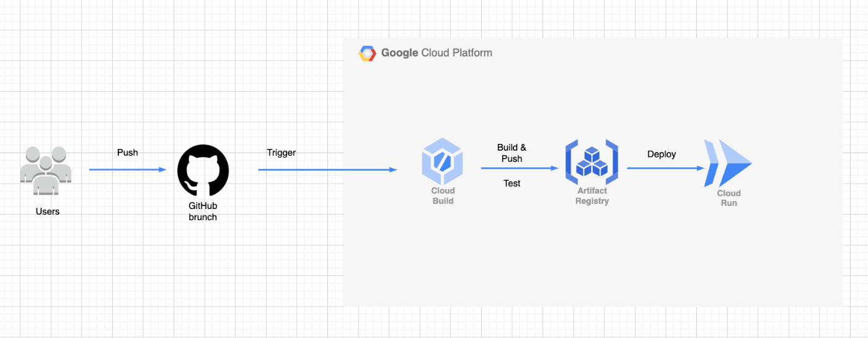Image resolution: width=868 pixels, height=338 pixels.
Task: Select the "Build & Push" label
Action: (511, 153)
